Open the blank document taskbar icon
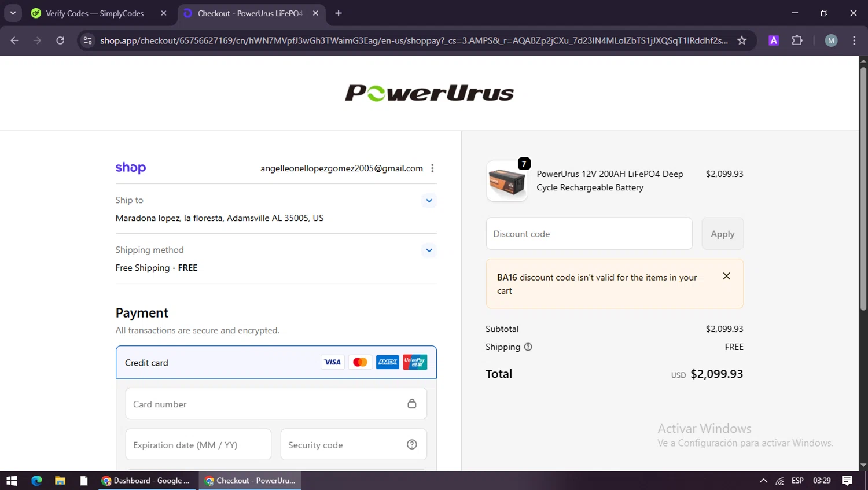 pyautogui.click(x=84, y=481)
